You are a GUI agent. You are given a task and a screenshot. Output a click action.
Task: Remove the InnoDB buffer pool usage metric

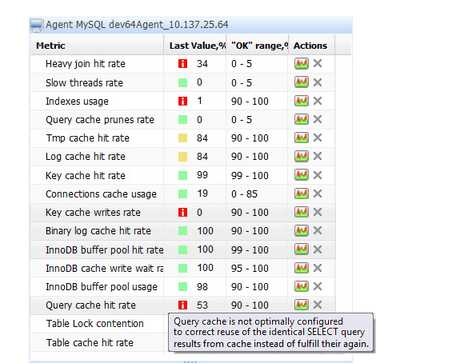pyautogui.click(x=318, y=286)
